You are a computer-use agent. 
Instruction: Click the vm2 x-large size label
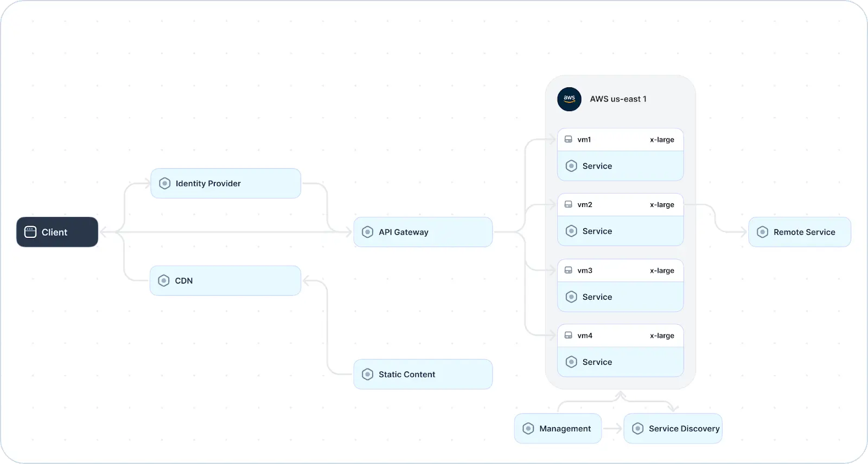662,205
